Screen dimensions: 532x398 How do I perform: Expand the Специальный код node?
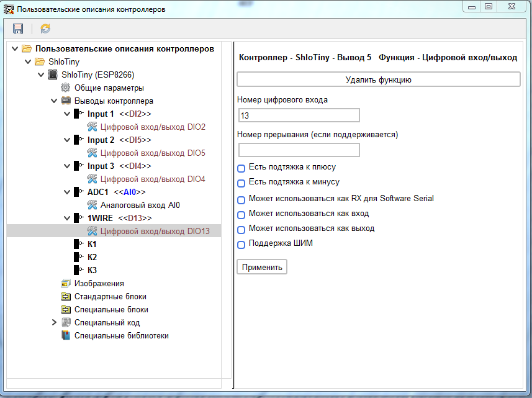click(x=54, y=322)
